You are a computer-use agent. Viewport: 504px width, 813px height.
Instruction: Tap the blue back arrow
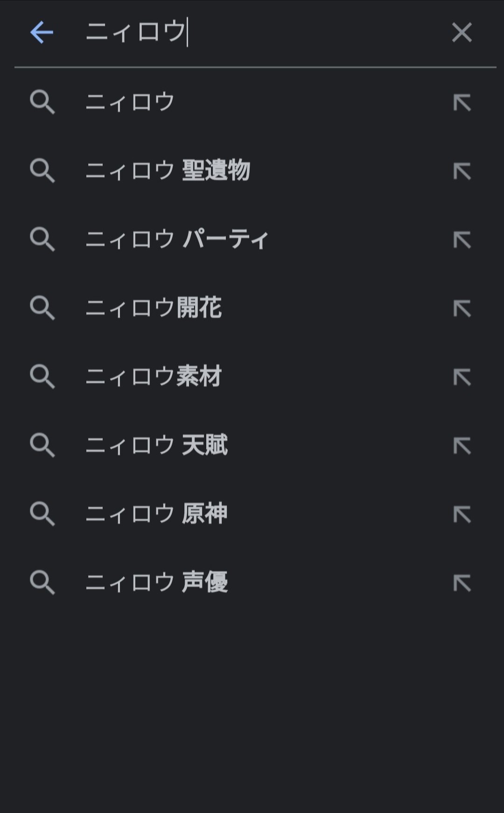click(42, 33)
